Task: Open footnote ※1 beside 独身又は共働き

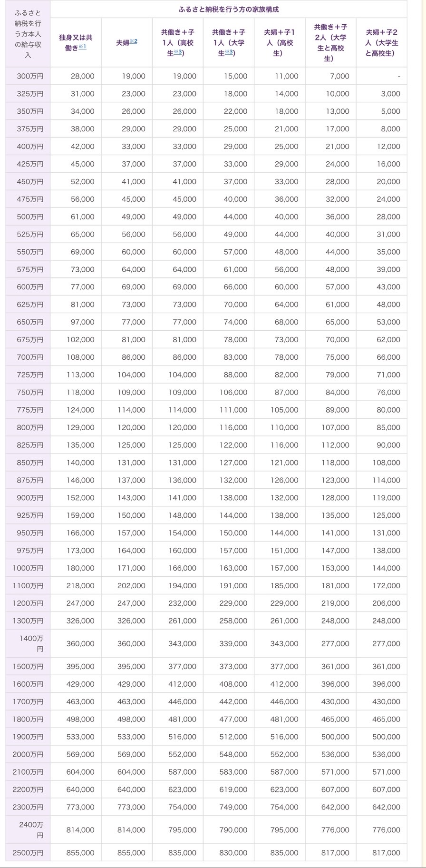Action: pyautogui.click(x=82, y=47)
